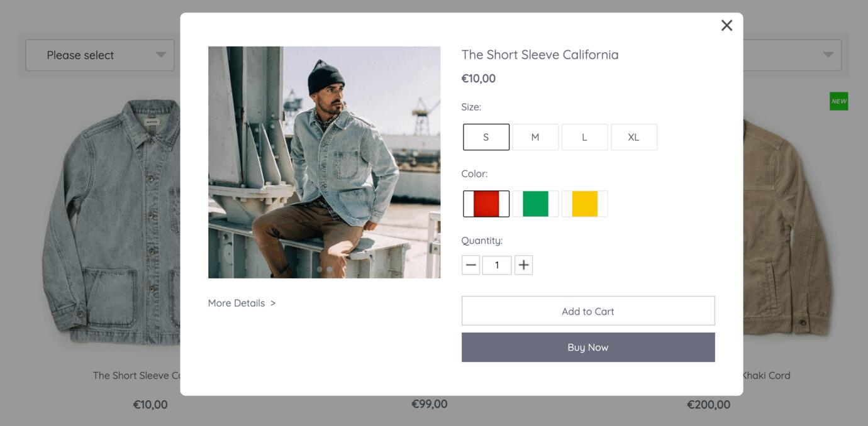Decrease quantity with minus icon

[x=470, y=265]
